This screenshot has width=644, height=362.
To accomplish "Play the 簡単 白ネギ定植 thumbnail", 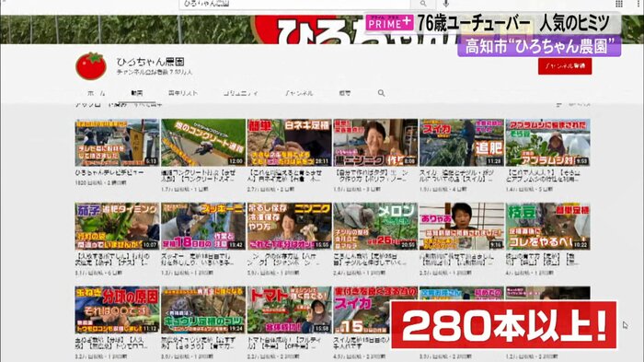I will 289,143.
